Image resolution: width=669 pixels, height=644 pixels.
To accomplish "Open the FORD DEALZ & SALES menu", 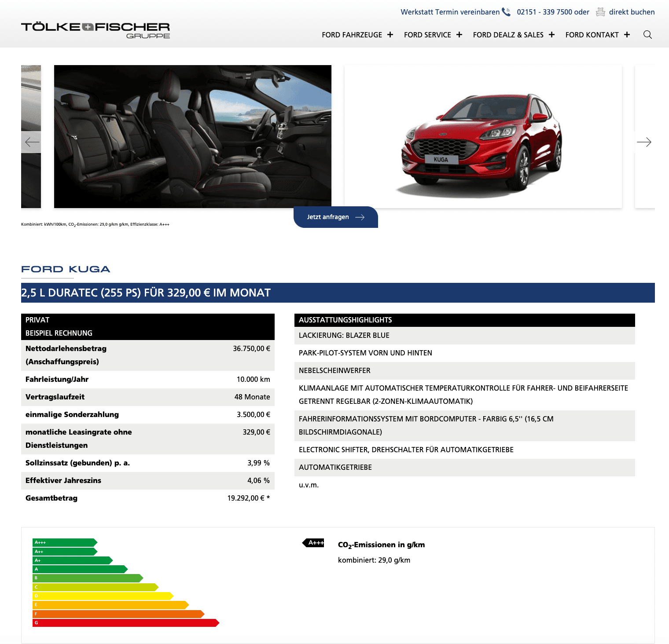I will click(508, 35).
